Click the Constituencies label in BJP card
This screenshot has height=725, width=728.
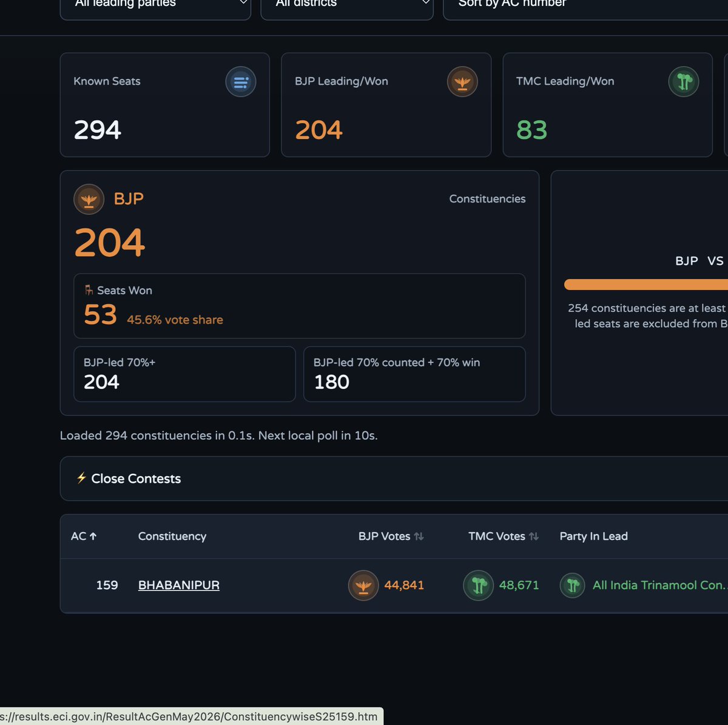point(487,199)
